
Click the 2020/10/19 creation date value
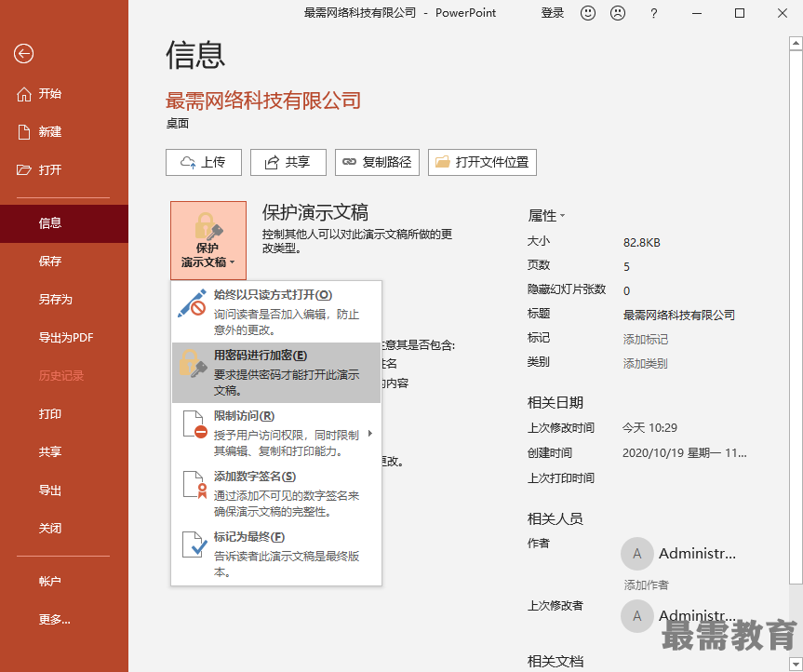click(684, 453)
